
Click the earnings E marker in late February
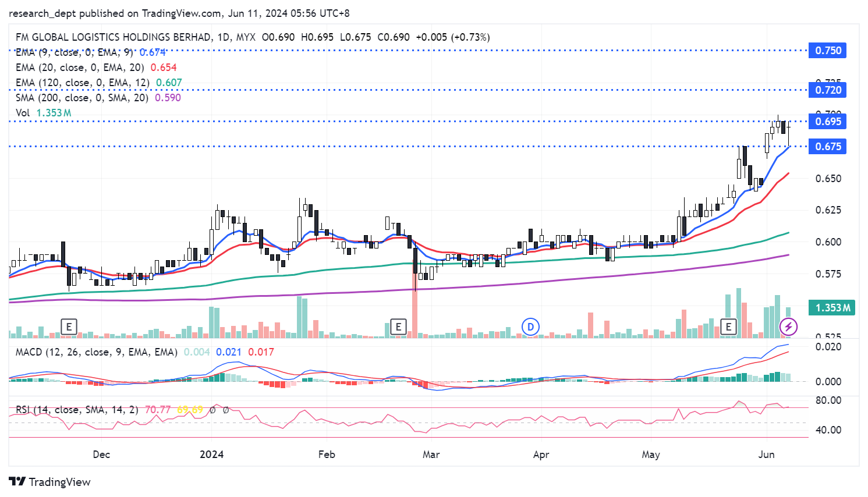pos(398,326)
